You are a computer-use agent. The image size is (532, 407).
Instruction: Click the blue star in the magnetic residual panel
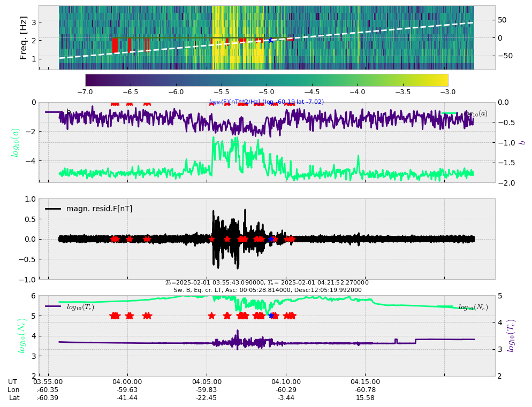(x=271, y=239)
